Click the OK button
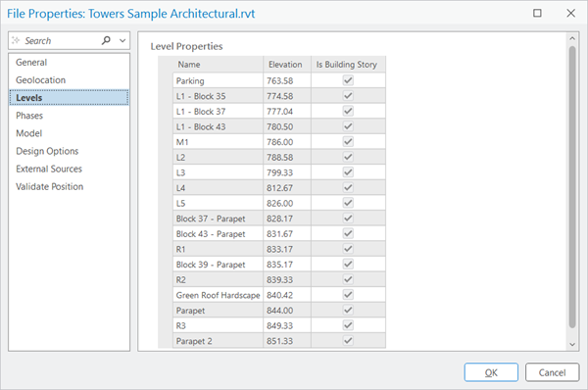The height and width of the screenshot is (390, 588). click(x=491, y=372)
